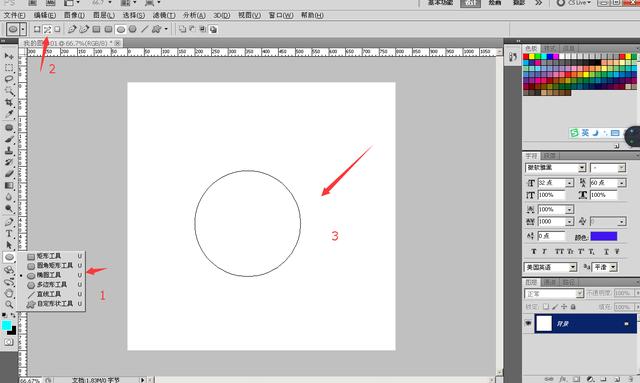Image resolution: width=640 pixels, height=383 pixels.
Task: Select the Zoom tool in toolbox
Action: (x=9, y=305)
